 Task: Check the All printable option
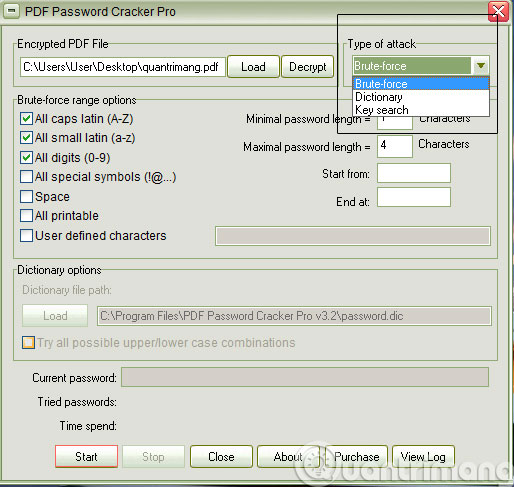(x=26, y=216)
